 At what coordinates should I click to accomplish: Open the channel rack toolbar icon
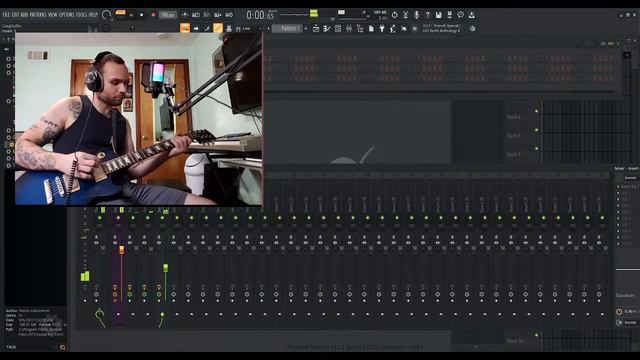(338, 29)
